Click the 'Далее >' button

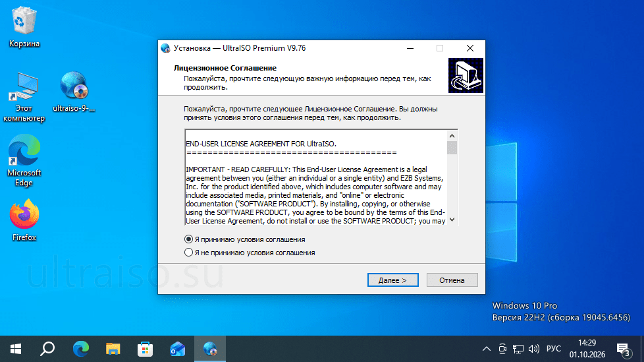tap(392, 280)
